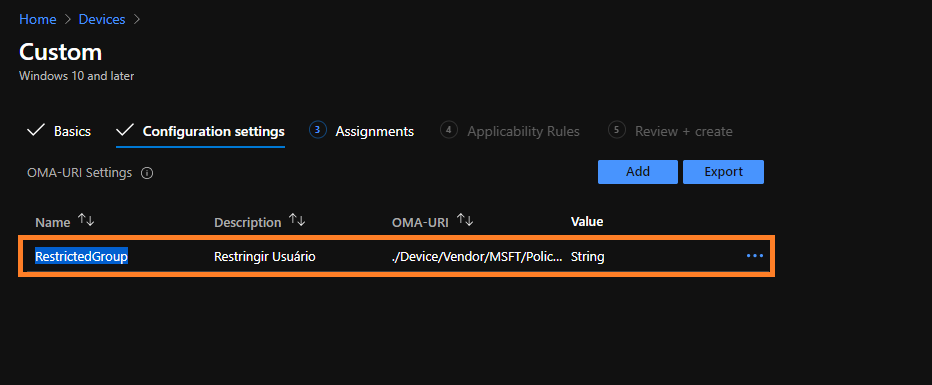The image size is (932, 385).
Task: Open the Applicability Rules tab
Action: click(x=523, y=131)
